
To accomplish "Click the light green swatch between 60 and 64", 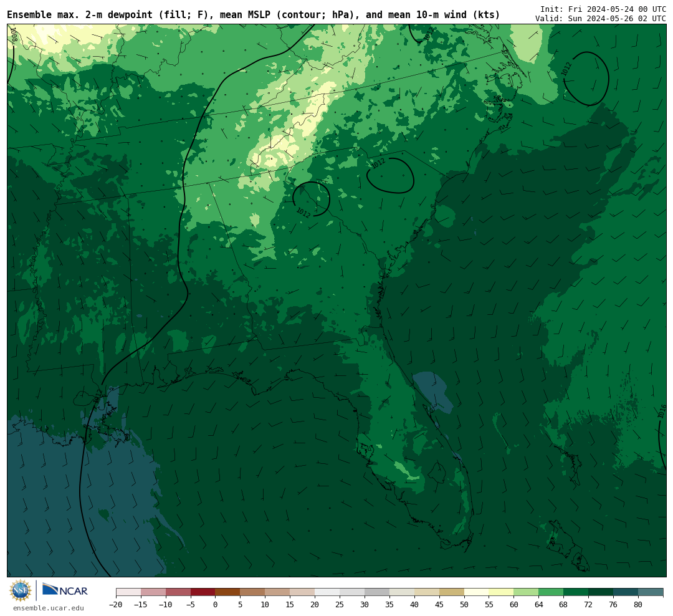I will click(527, 592).
